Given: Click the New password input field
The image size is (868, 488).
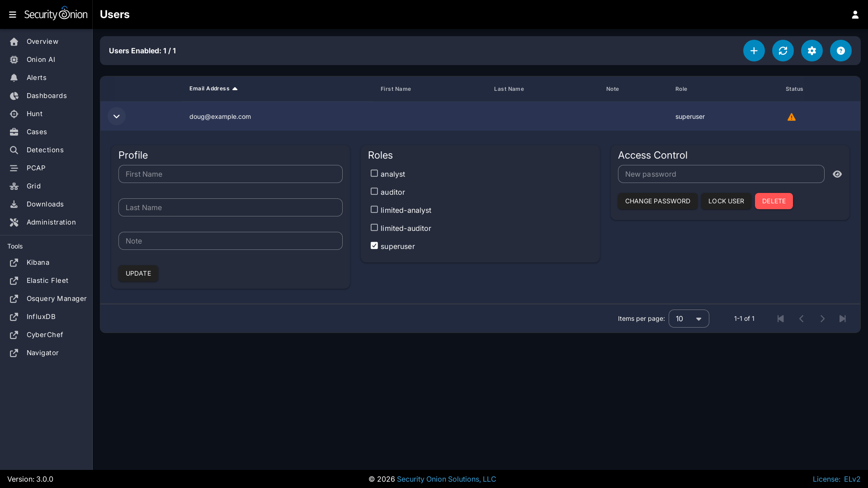Looking at the screenshot, I should tap(720, 174).
